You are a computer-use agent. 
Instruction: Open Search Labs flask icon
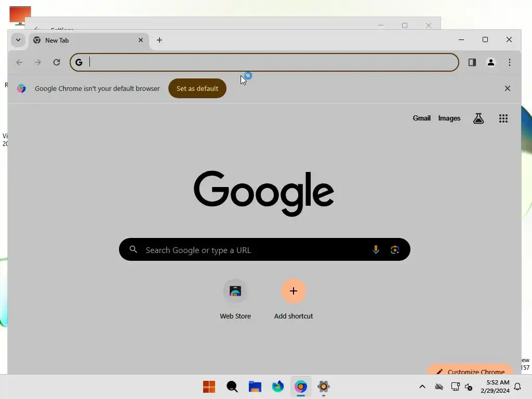point(478,118)
